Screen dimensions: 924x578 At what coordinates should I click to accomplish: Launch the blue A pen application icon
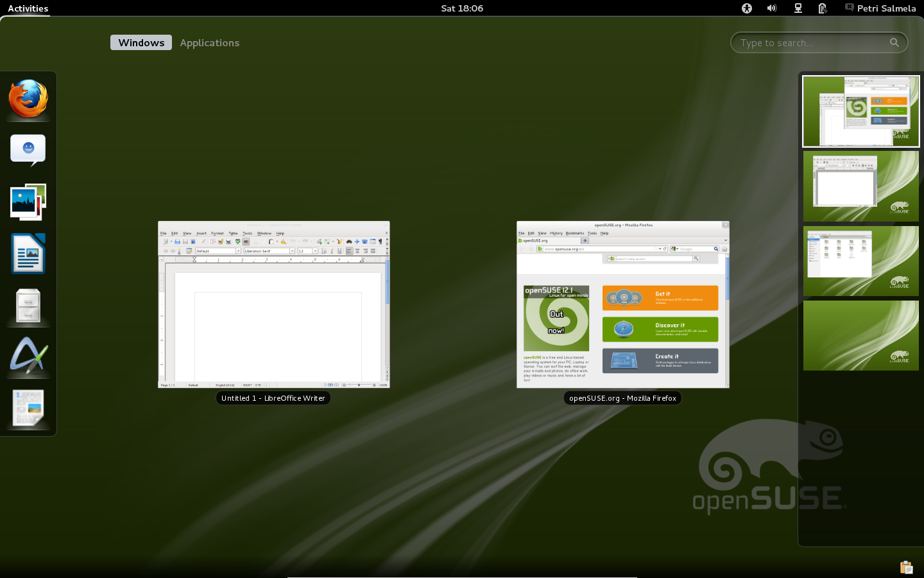[28, 356]
